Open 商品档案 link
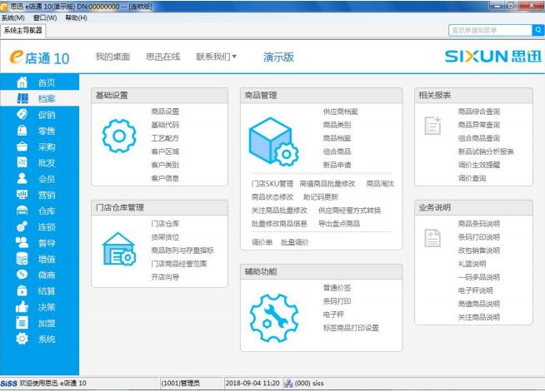This screenshot has height=392, width=545. pyautogui.click(x=337, y=138)
